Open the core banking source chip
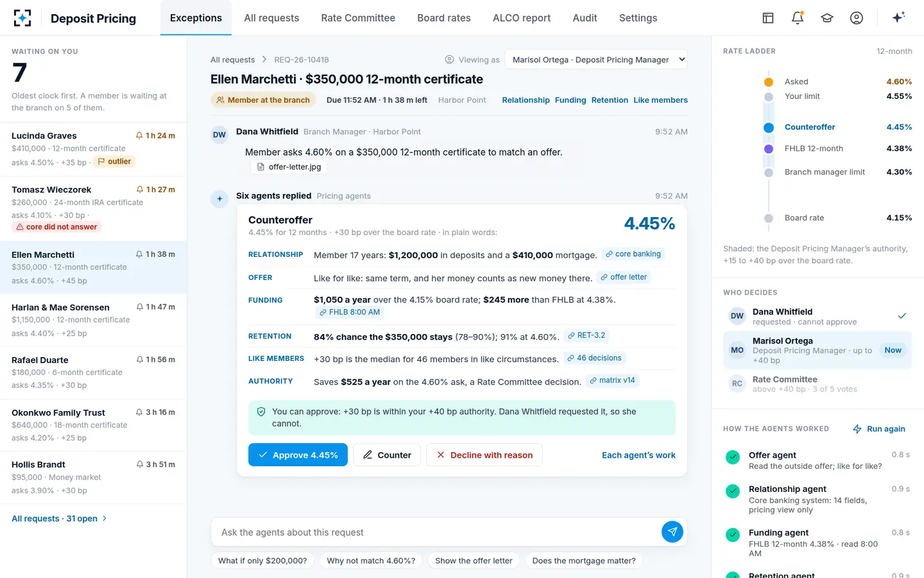924x578 pixels. click(633, 254)
